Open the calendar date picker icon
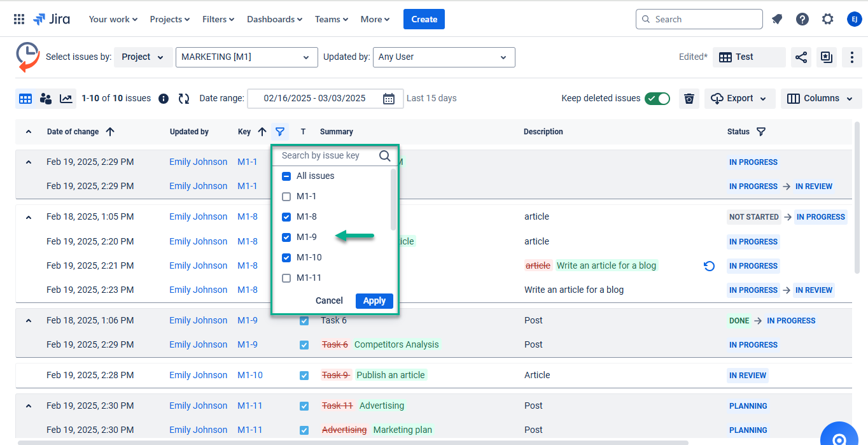868x445 pixels. [389, 99]
